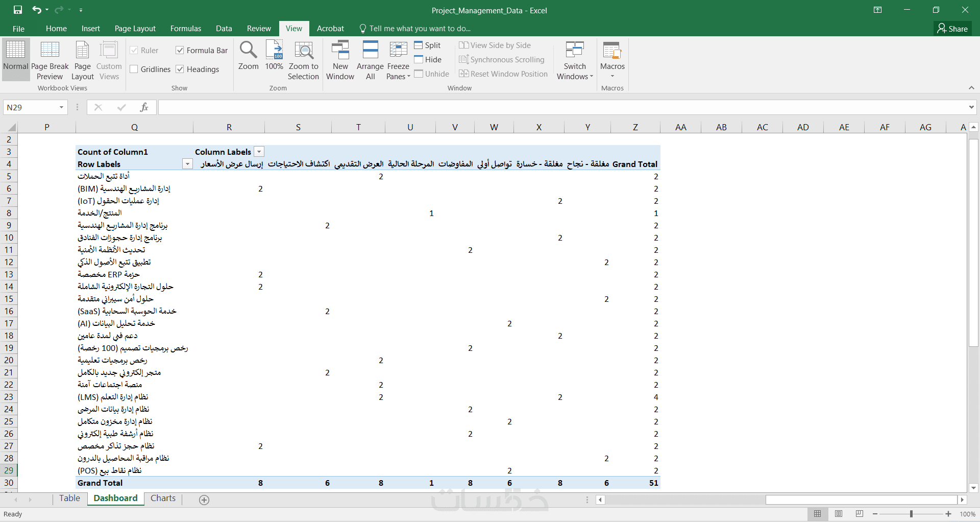The image size is (980, 522).
Task: Click the greyed-out Unhide button
Action: 432,74
